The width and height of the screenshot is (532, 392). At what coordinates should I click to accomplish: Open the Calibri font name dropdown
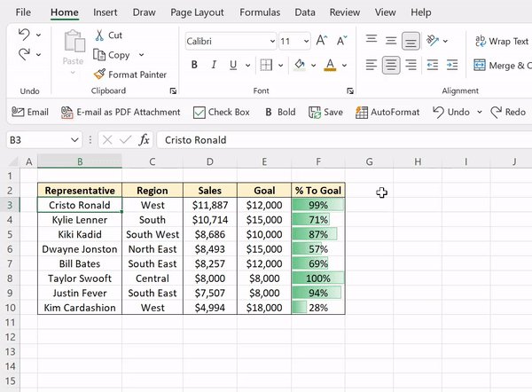point(272,42)
